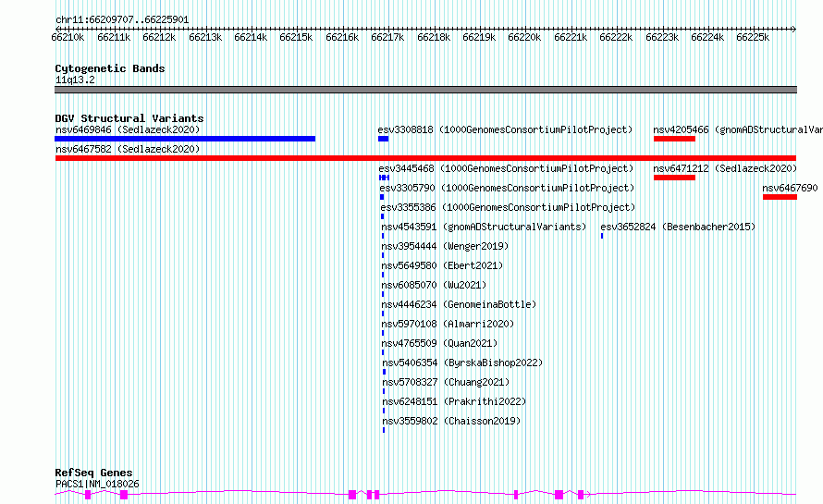Click the 66220k ruler tick label
The width and height of the screenshot is (823, 504).
coord(524,37)
